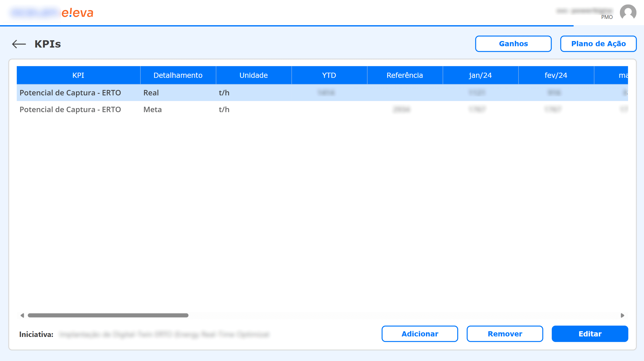
Task: Open Ganhos view
Action: tap(513, 44)
